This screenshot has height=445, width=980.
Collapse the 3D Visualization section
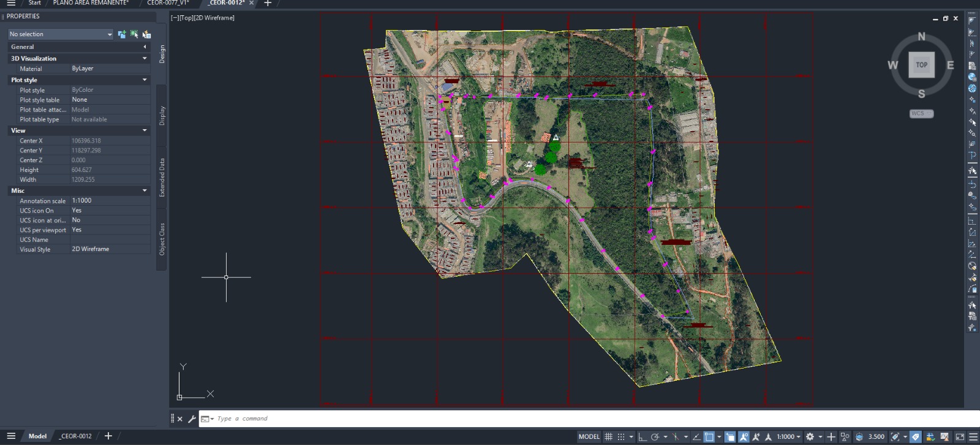[145, 59]
